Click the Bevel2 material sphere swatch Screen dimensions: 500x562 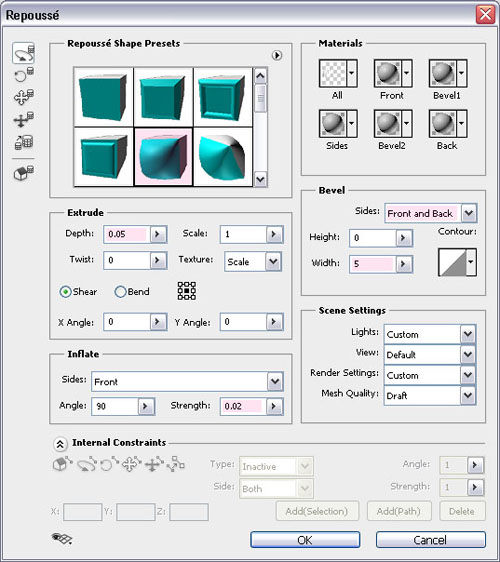[x=387, y=124]
